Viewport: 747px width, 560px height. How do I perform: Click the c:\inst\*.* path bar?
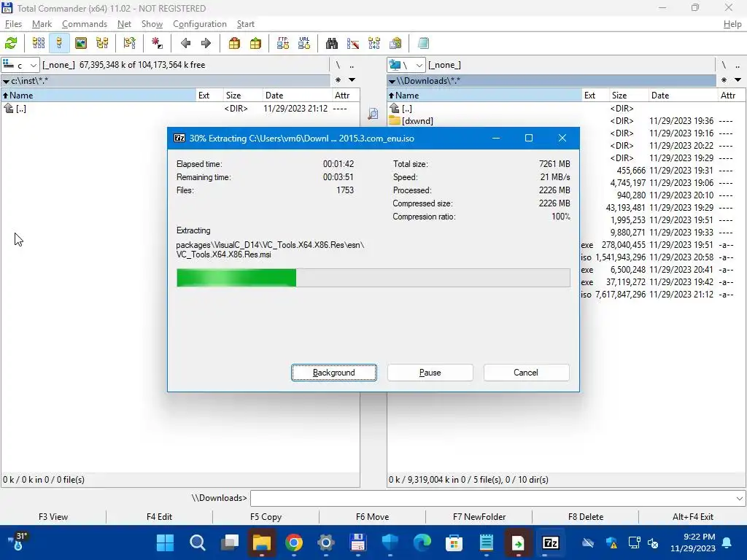[x=166, y=80]
